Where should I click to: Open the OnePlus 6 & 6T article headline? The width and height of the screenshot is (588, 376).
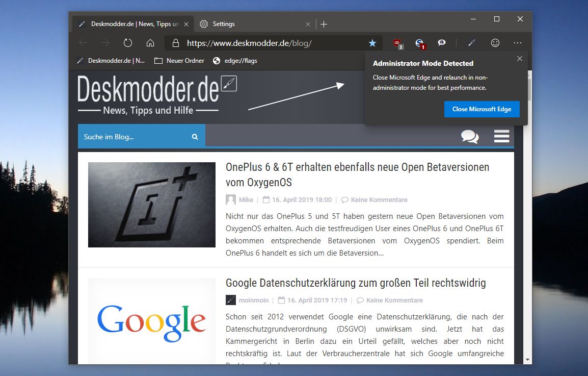(x=357, y=174)
